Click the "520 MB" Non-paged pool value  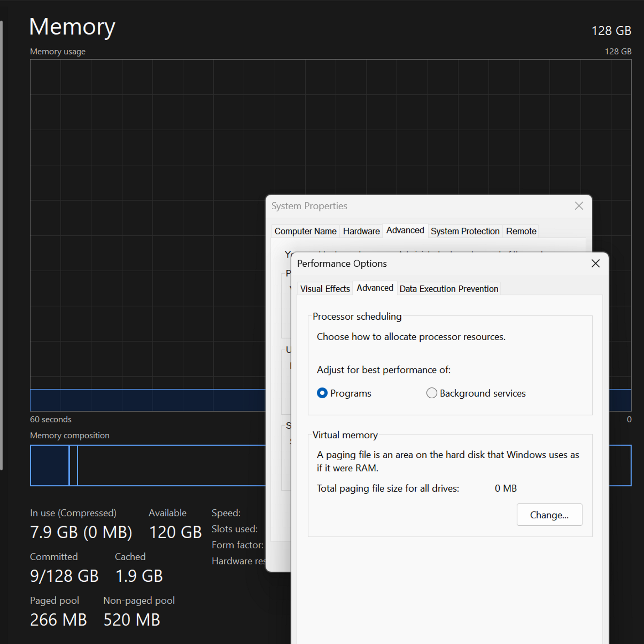(132, 620)
